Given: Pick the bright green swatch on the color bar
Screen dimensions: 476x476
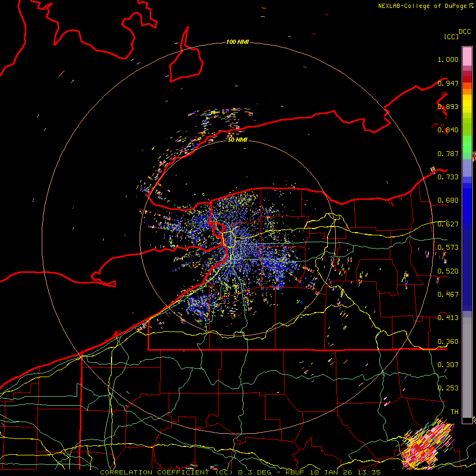Looking at the screenshot, I should tap(467, 144).
